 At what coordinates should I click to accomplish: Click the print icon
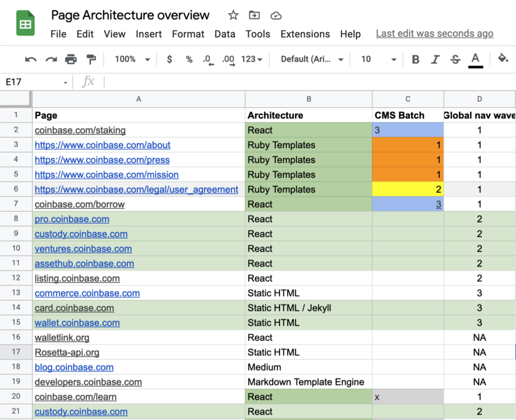pyautogui.click(x=71, y=59)
